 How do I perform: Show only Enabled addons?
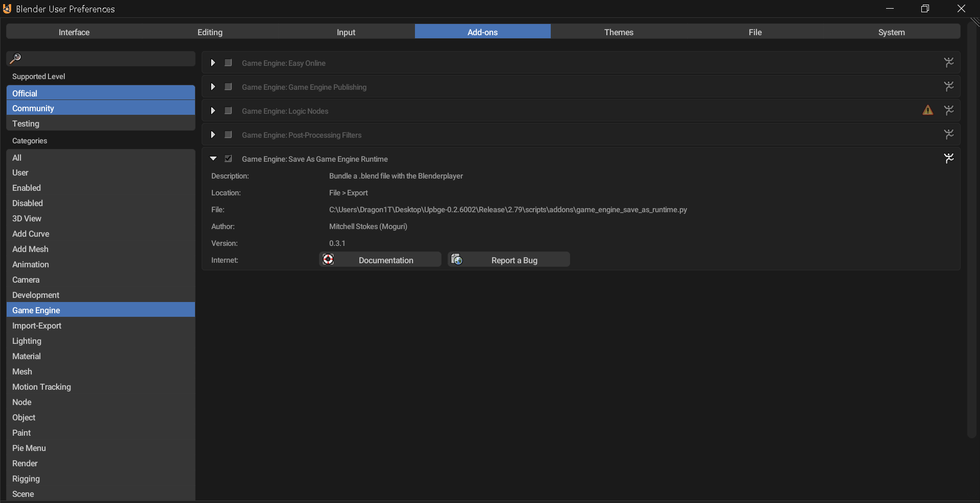tap(101, 188)
